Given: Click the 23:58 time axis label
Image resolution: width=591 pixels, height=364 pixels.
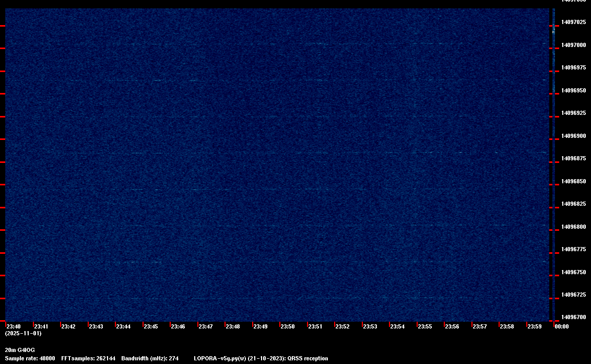Looking at the screenshot, I should tap(506, 326).
